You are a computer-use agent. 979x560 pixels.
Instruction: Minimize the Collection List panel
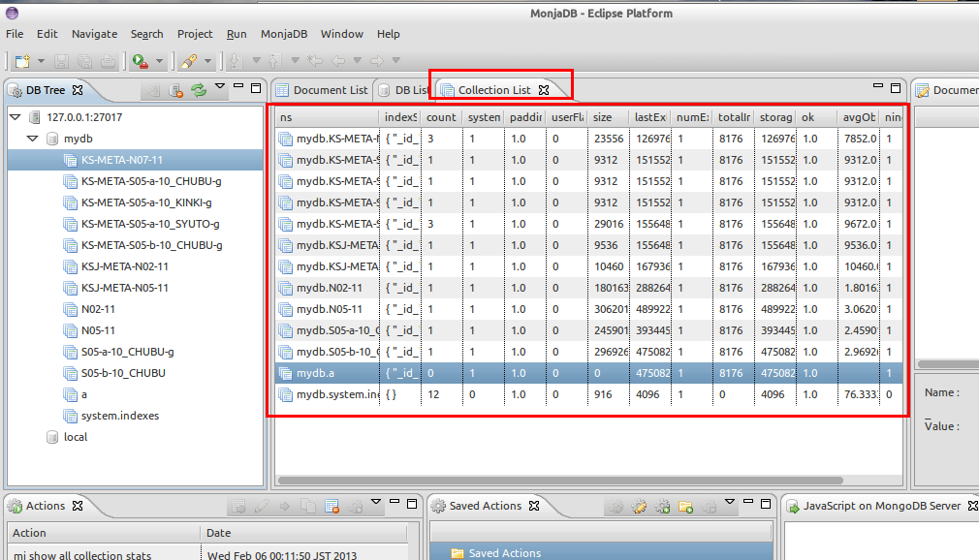878,86
